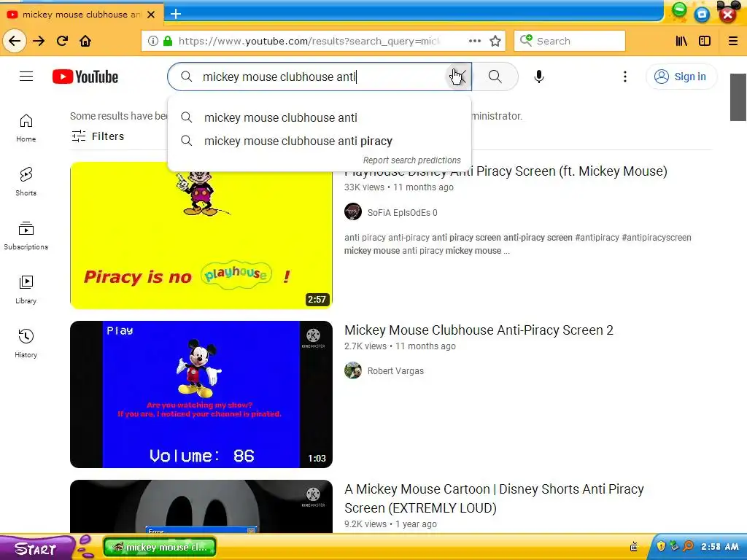Open the Library bookshelf icon in browser toolbar
Screen dimensions: 747x560
682,41
